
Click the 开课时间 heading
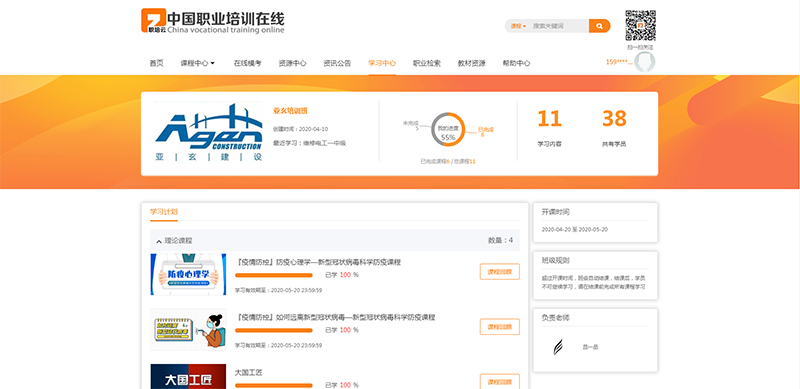[556, 212]
